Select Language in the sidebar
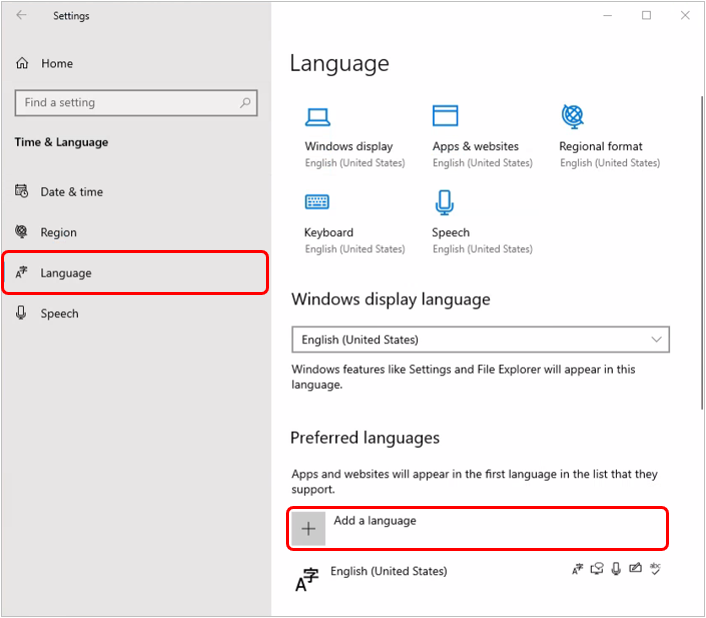 coord(136,273)
